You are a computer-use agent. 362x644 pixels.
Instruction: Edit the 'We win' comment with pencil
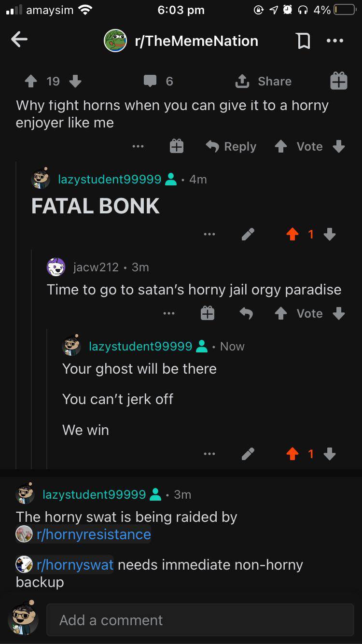(248, 454)
